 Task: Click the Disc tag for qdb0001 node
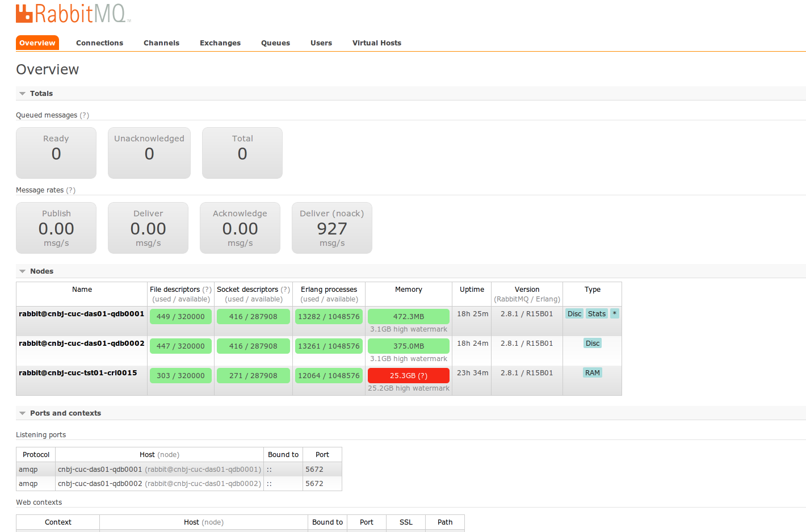coord(574,313)
